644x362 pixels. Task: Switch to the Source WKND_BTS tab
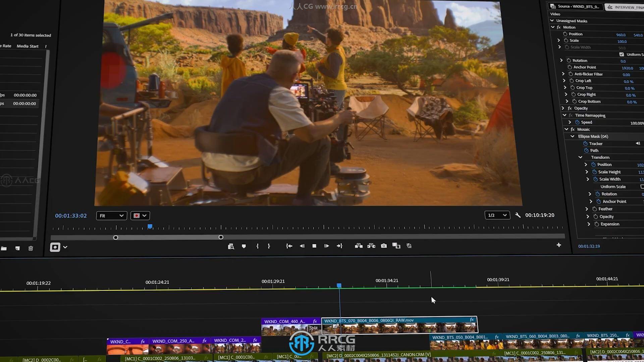[576, 6]
